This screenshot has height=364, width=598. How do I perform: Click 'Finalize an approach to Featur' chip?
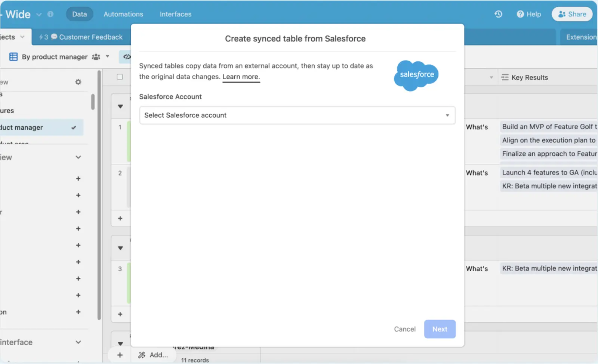[x=549, y=154]
